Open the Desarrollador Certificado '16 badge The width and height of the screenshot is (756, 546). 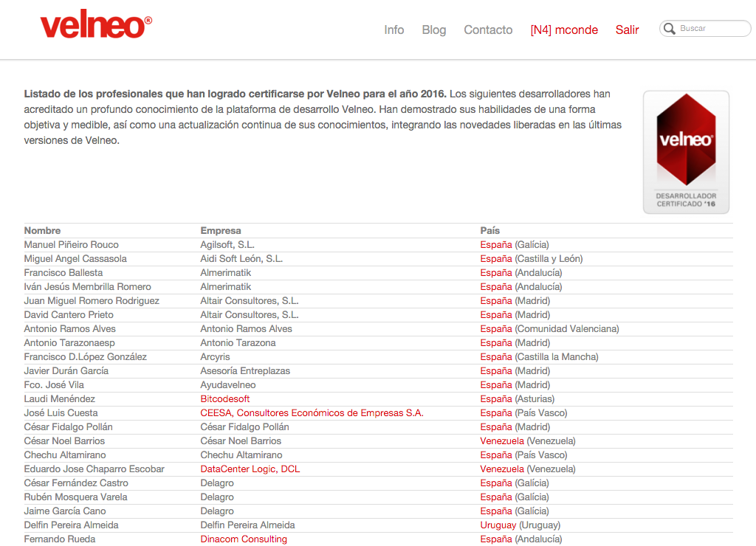(x=686, y=152)
